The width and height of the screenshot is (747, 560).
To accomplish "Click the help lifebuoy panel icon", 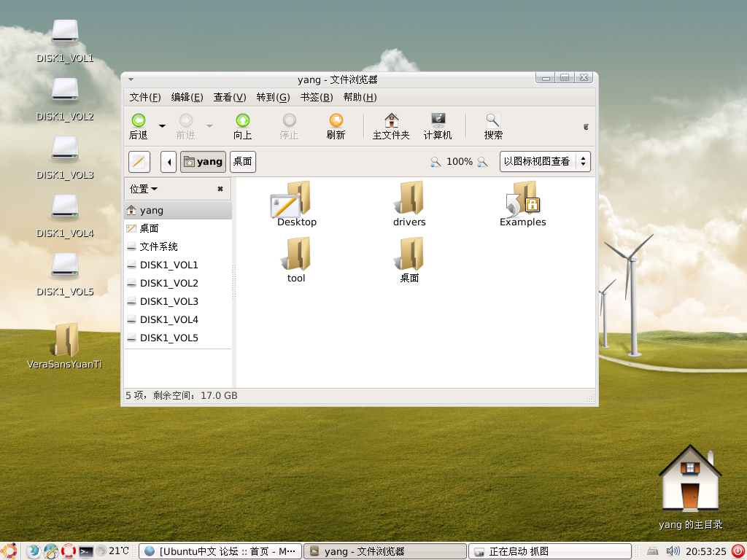I will (68, 551).
